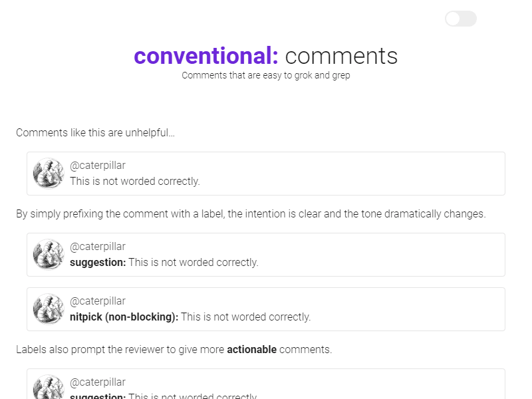
Task: Click the unlabeled "This is not worded correctly." text
Action: tap(135, 182)
